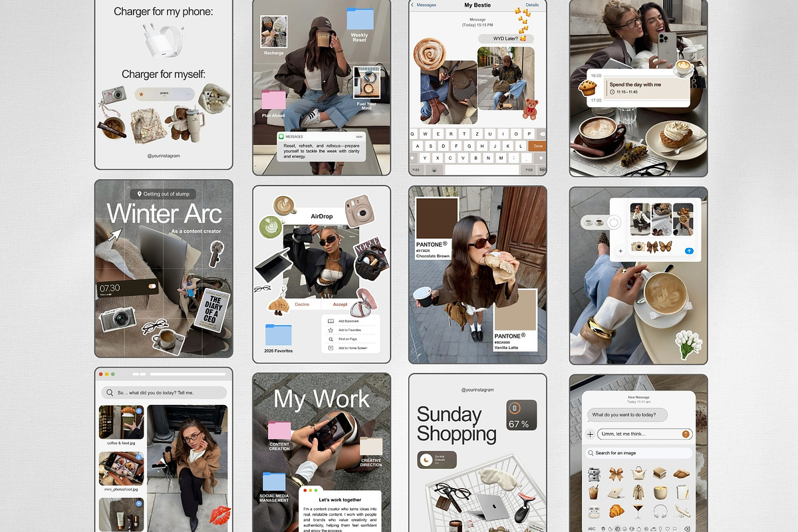798x532 pixels.
Task: Open the pink Plan Ahead folder
Action: click(273, 100)
